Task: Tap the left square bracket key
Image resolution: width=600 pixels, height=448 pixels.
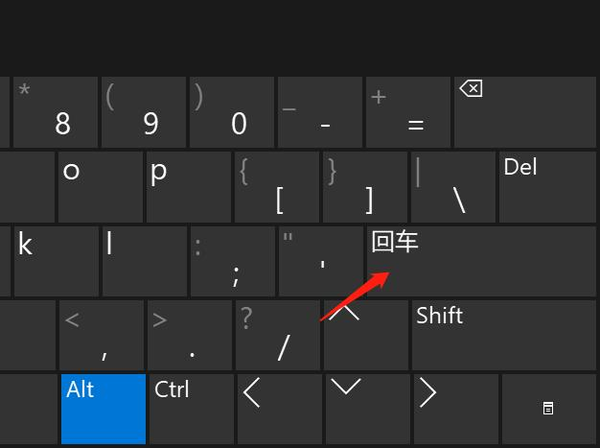Action: [276, 186]
